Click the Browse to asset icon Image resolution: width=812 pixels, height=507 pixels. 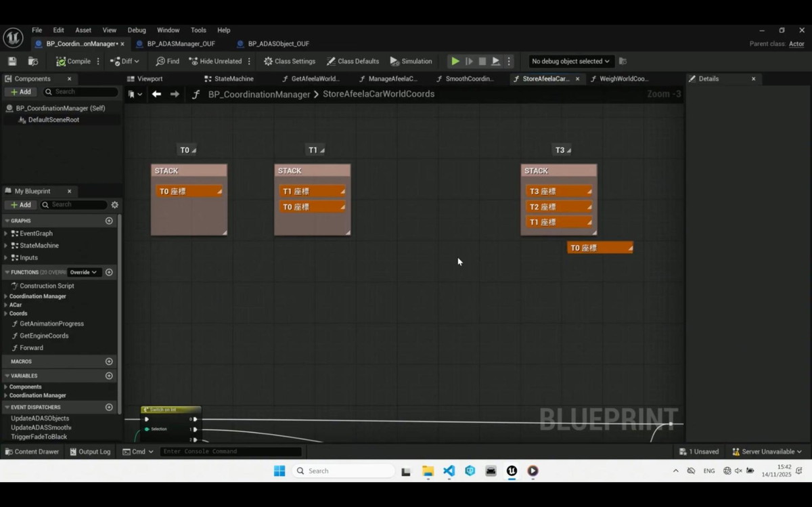click(x=32, y=61)
